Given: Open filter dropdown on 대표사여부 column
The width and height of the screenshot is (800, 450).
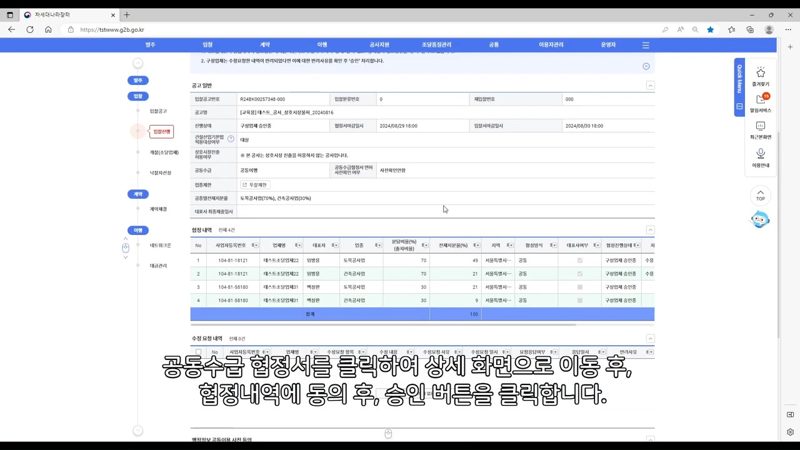Looking at the screenshot, I should pyautogui.click(x=596, y=245).
